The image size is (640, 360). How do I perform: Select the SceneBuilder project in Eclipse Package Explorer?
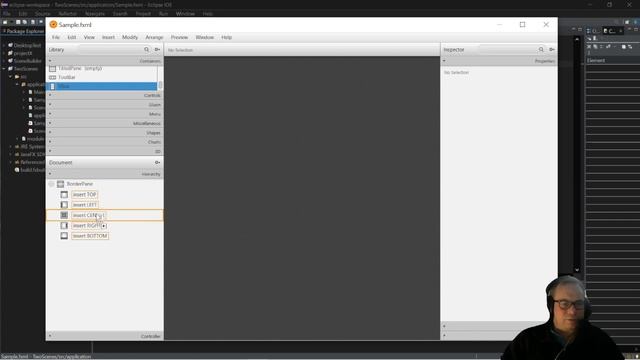28,61
